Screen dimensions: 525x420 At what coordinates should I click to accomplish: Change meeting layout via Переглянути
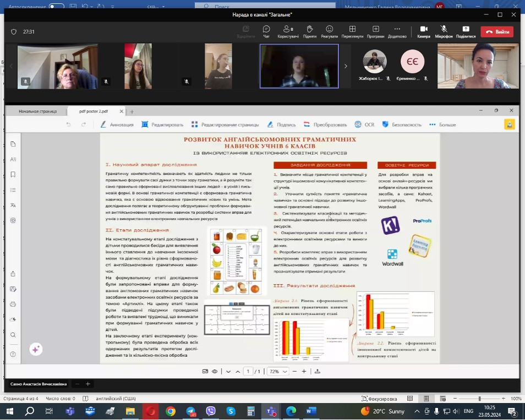352,31
